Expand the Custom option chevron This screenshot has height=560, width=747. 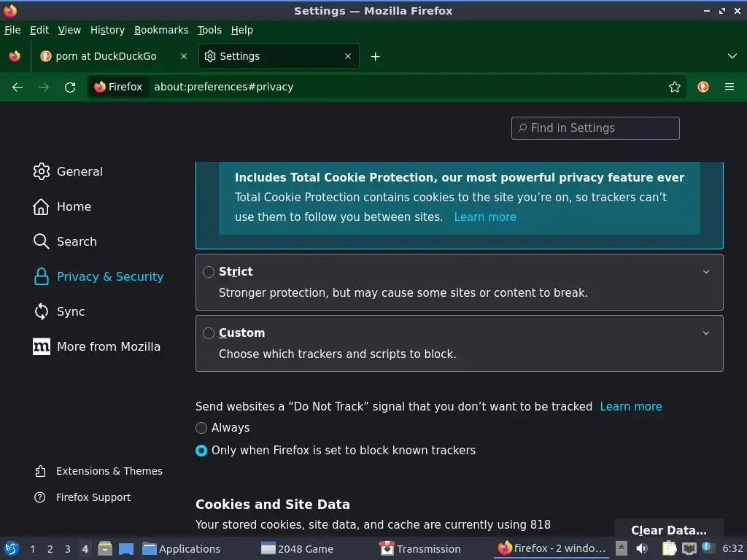(706, 333)
